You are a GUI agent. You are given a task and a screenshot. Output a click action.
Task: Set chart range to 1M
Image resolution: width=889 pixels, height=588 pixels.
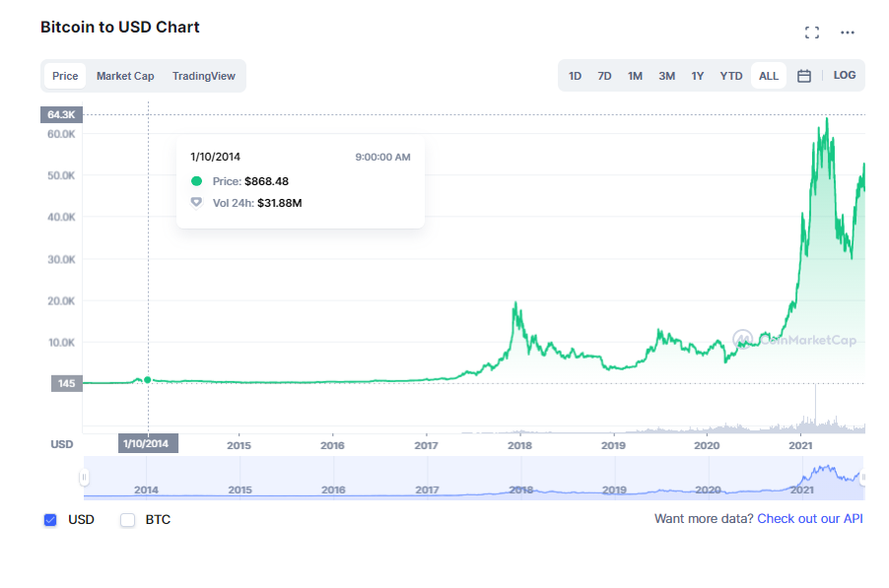coord(635,76)
